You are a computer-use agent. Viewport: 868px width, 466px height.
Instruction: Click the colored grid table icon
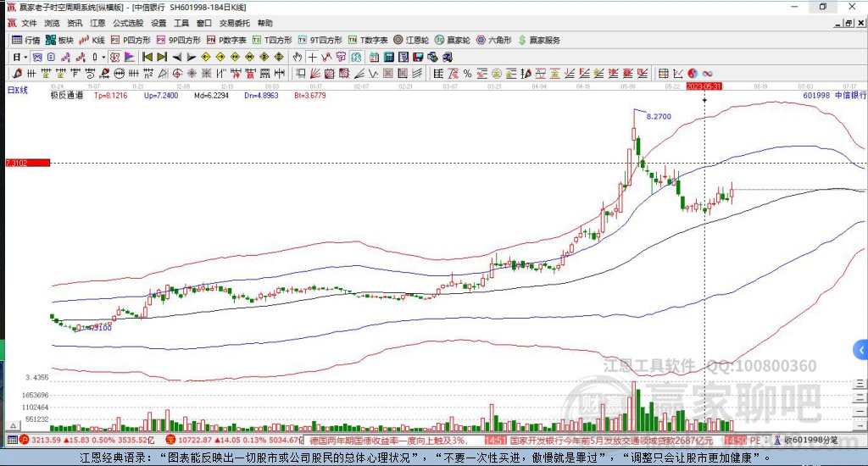coord(663,74)
